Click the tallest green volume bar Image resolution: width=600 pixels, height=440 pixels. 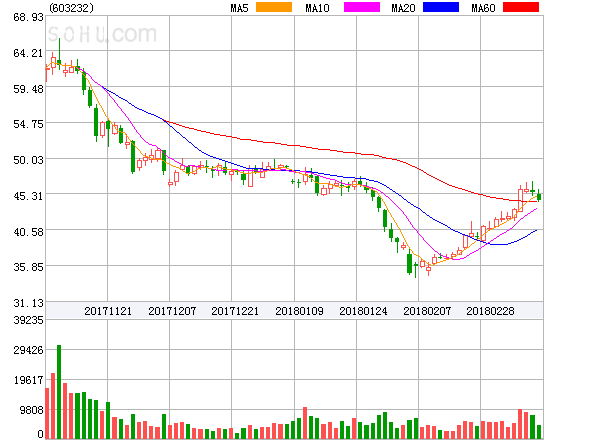pyautogui.click(x=59, y=392)
